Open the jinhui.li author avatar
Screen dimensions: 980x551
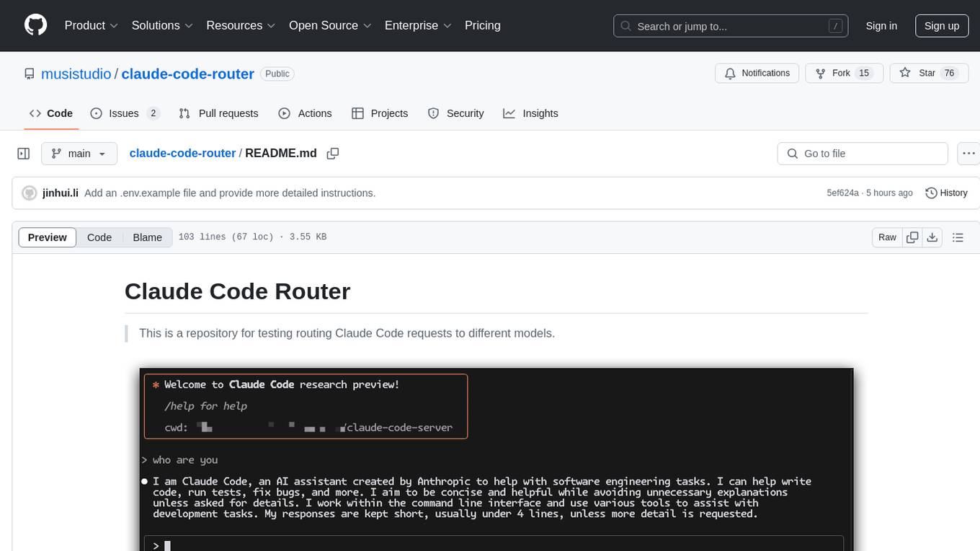pos(30,193)
